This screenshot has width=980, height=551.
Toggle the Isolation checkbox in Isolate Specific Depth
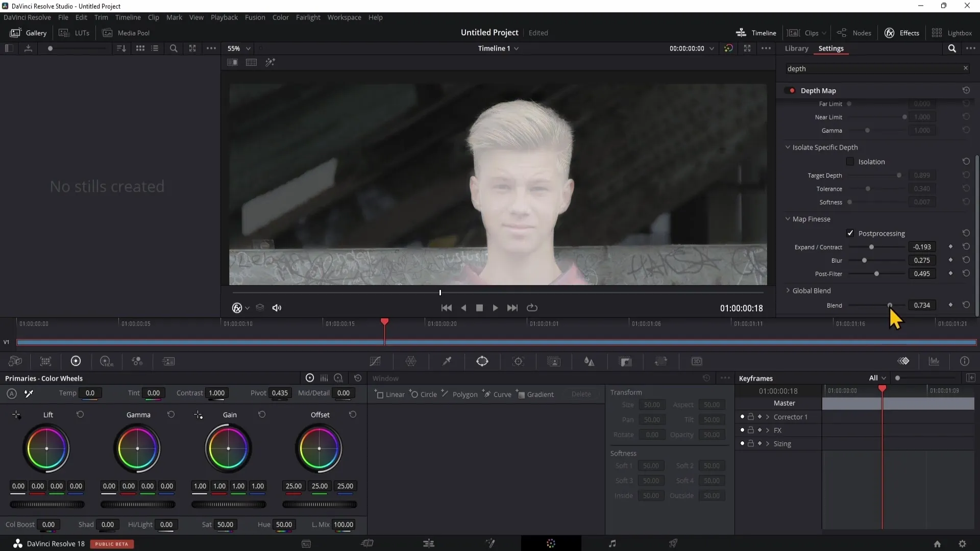pos(850,161)
